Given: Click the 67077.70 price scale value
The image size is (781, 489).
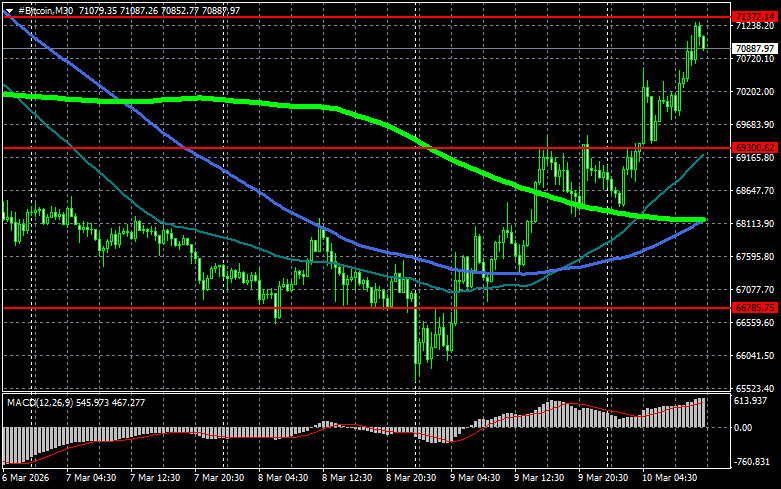Looking at the screenshot, I should click(755, 290).
